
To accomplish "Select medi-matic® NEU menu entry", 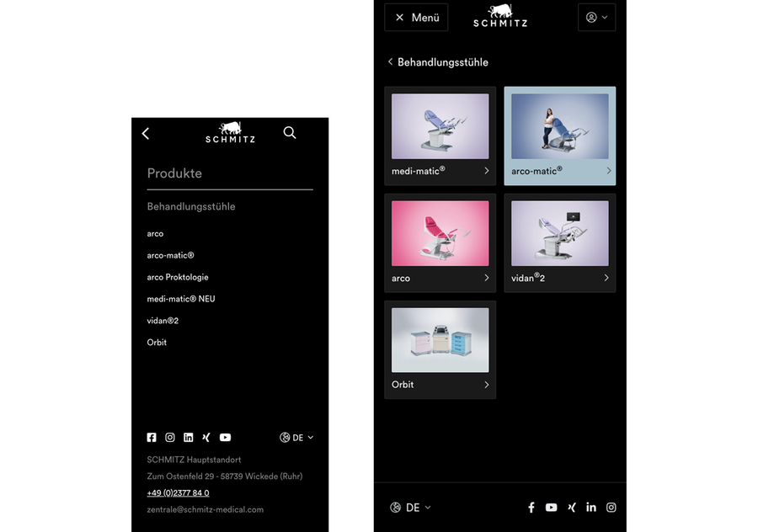I will (x=181, y=299).
